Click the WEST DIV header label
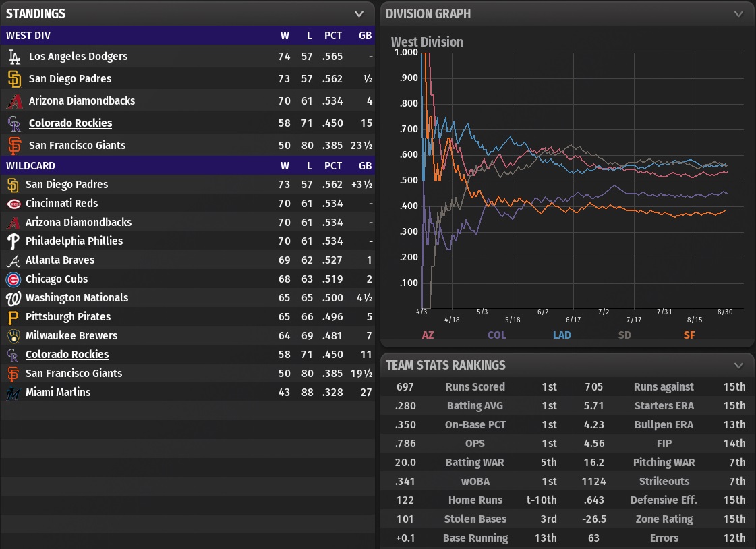 [28, 36]
